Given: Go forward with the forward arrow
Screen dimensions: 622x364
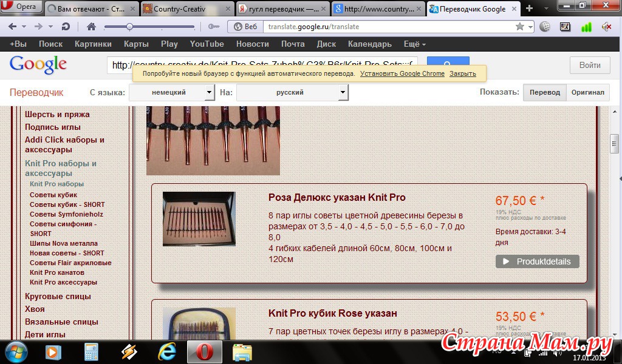Looking at the screenshot, I should coord(38,27).
